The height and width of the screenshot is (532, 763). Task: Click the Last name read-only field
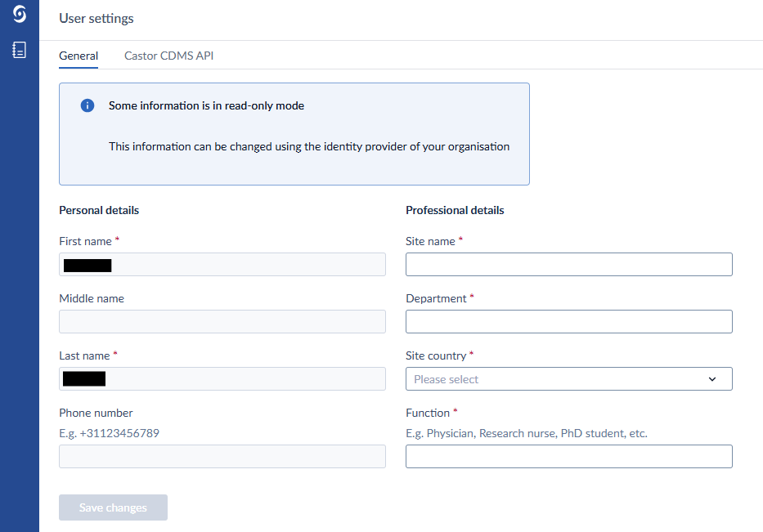[x=222, y=379]
